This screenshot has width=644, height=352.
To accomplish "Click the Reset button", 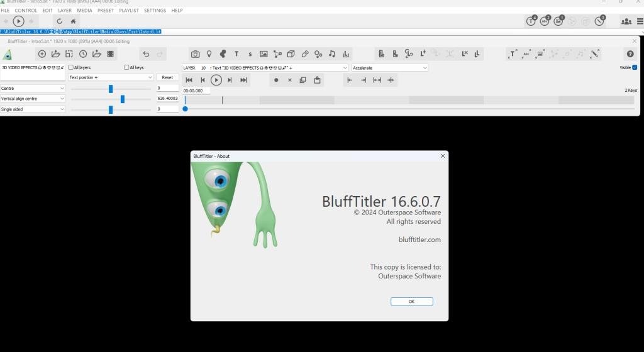I will [167, 77].
